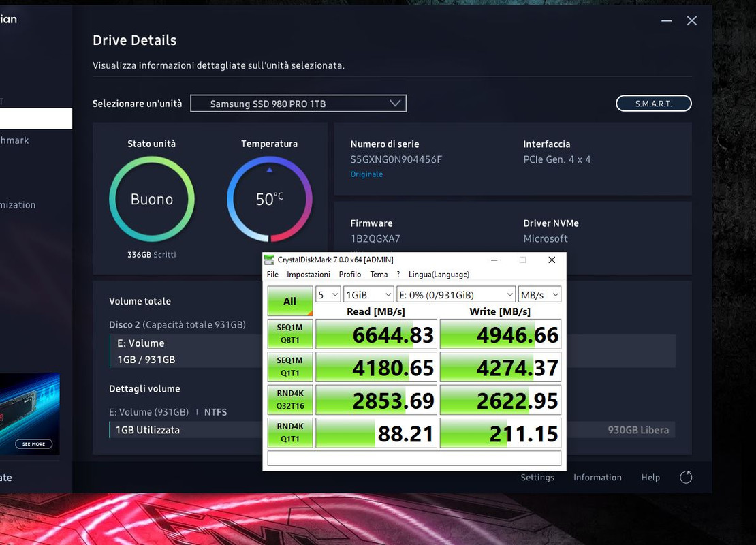Click the 4274.37 write result
The width and height of the screenshot is (756, 545).
click(x=501, y=367)
